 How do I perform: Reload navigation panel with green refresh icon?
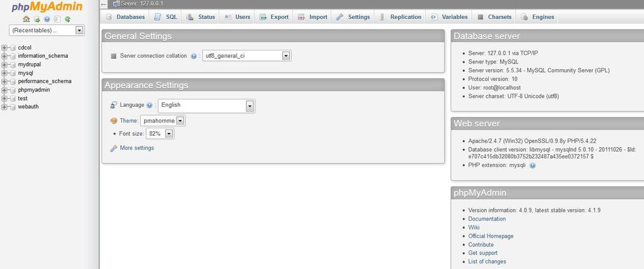click(68, 19)
